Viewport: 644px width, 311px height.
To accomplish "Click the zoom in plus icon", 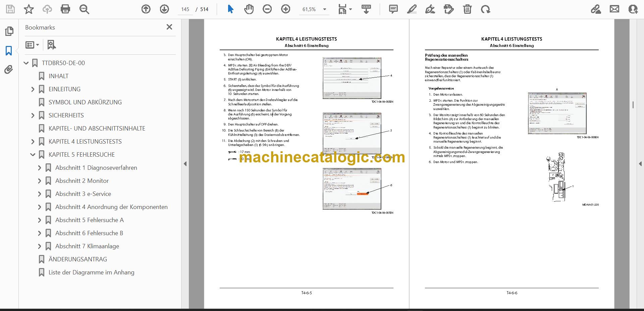I will pyautogui.click(x=285, y=9).
